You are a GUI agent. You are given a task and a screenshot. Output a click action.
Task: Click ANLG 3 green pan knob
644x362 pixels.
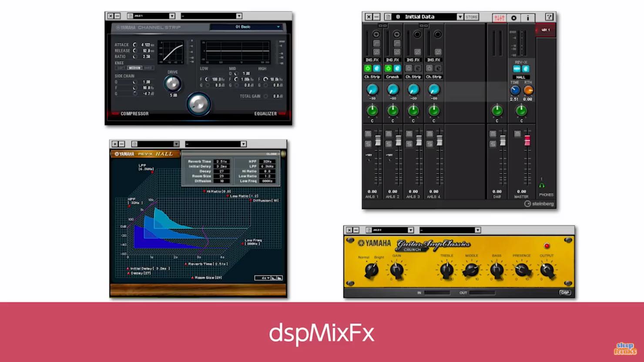pyautogui.click(x=413, y=111)
